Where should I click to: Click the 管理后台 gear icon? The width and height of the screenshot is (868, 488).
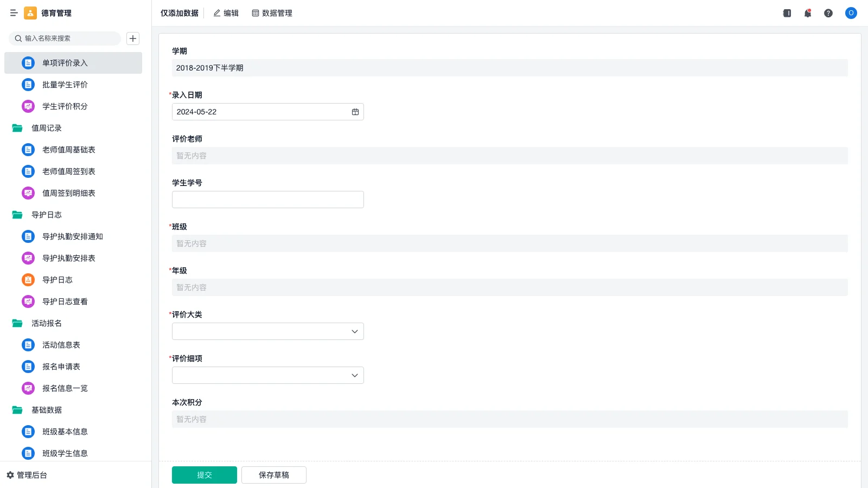[x=10, y=475]
